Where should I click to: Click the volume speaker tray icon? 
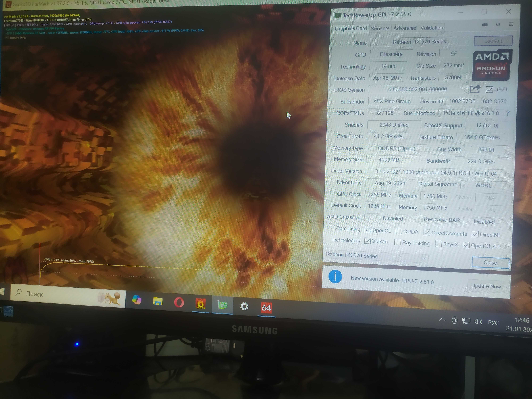point(478,322)
